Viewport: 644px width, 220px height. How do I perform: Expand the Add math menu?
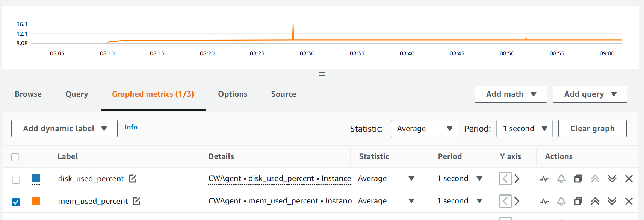tap(510, 94)
